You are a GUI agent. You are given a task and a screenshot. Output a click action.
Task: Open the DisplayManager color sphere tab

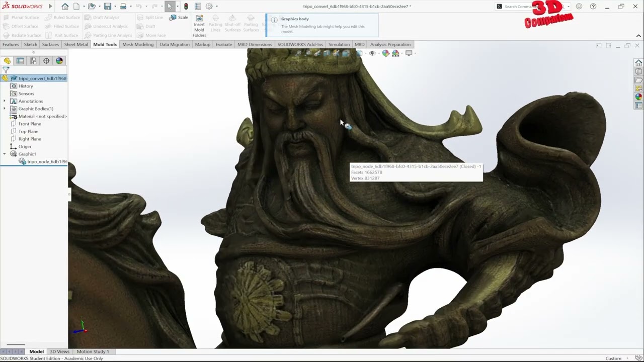click(x=59, y=61)
